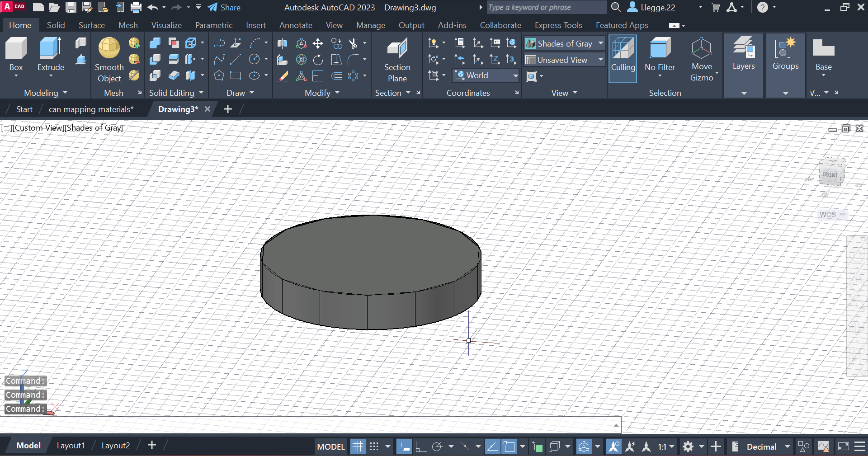This screenshot has height=456, width=868.
Task: Open the Visualize ribbon tab
Action: pos(166,25)
